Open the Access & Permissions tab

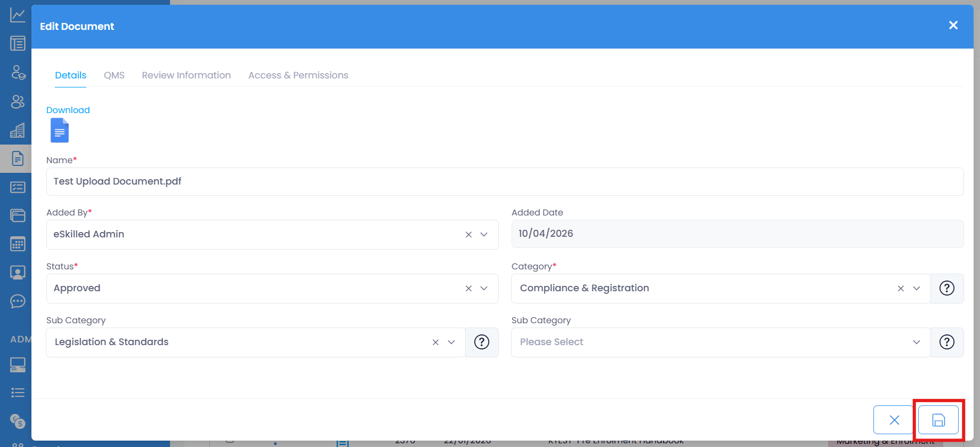click(298, 75)
